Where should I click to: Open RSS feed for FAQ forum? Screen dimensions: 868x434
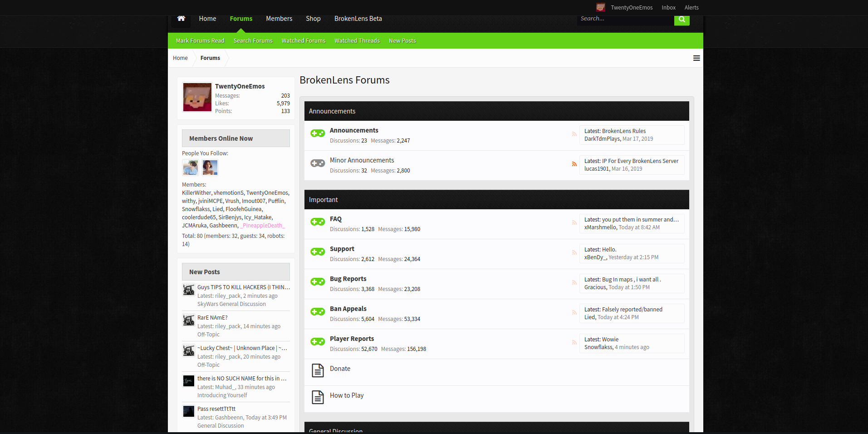coord(574,222)
